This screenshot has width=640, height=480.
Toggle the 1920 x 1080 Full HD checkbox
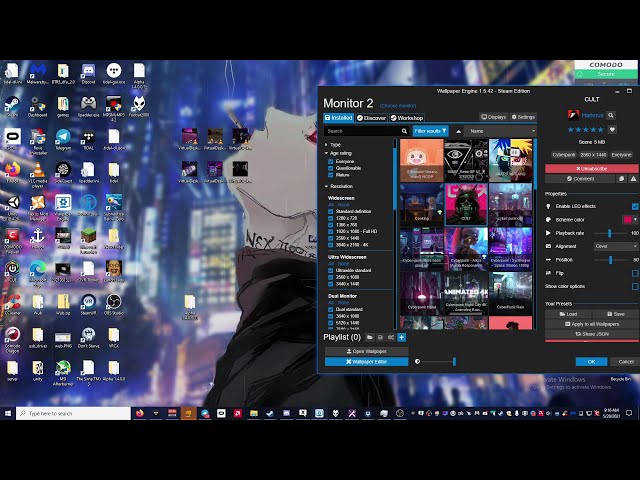[x=331, y=231]
